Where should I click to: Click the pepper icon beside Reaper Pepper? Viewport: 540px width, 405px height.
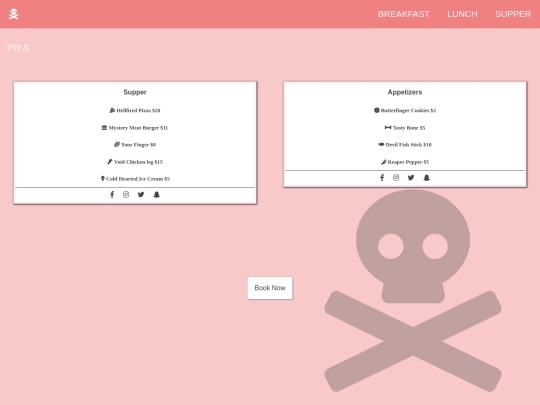point(384,162)
